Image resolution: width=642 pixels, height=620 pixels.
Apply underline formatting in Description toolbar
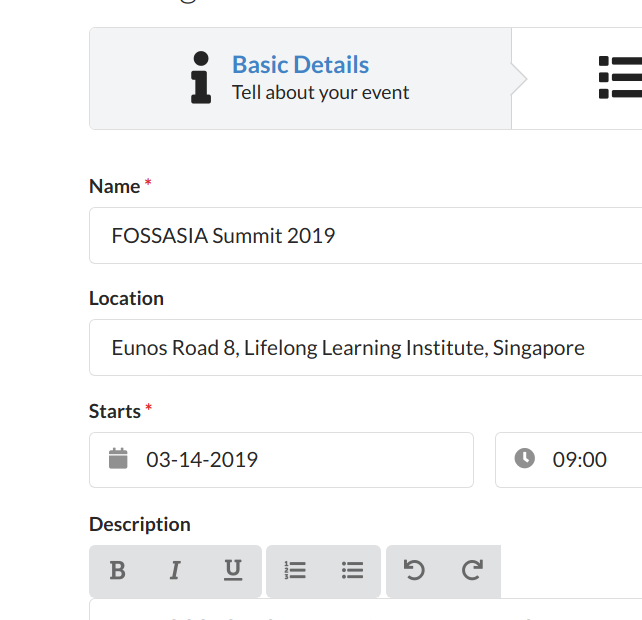233,570
